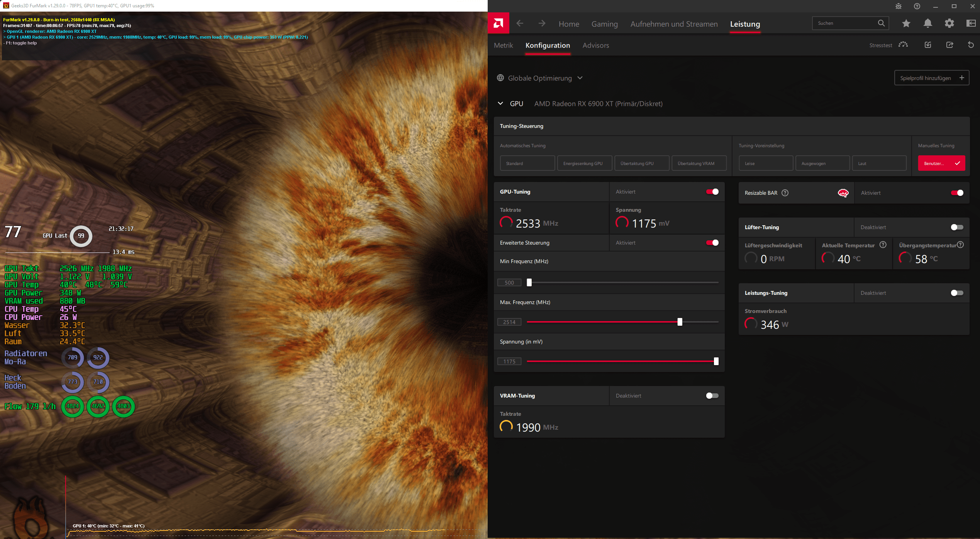Screen dimensions: 980x539
Task: Open notifications bell icon
Action: 927,23
